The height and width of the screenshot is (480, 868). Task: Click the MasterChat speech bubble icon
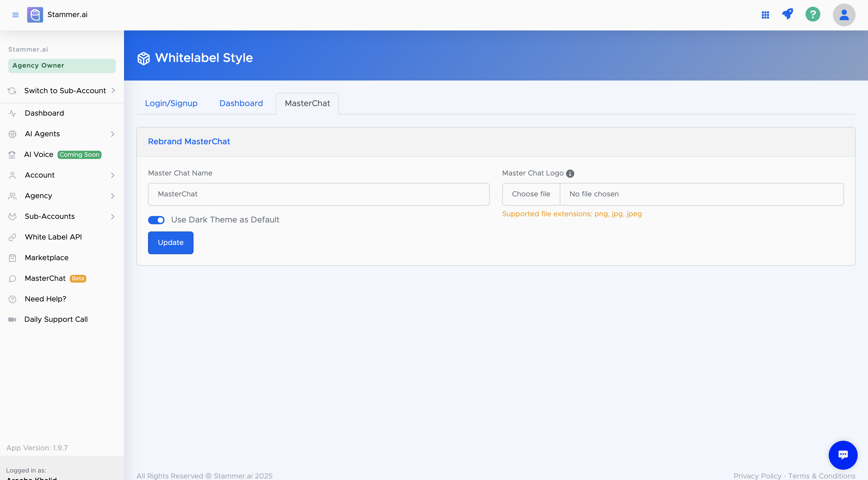point(12,279)
